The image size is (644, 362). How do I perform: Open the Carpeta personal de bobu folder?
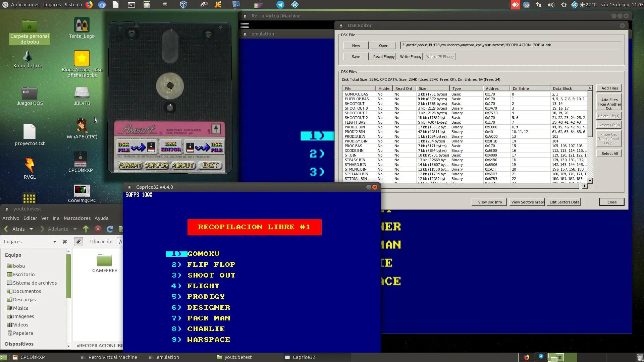pyautogui.click(x=30, y=32)
